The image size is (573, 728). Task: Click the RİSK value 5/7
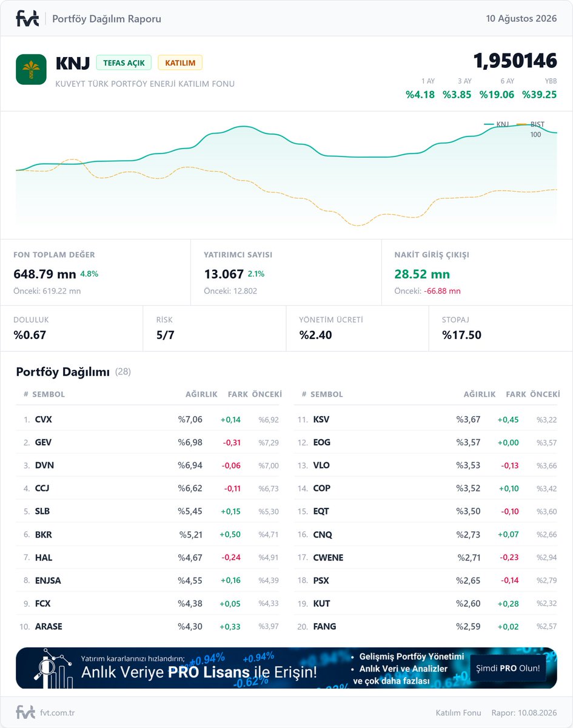(x=165, y=335)
